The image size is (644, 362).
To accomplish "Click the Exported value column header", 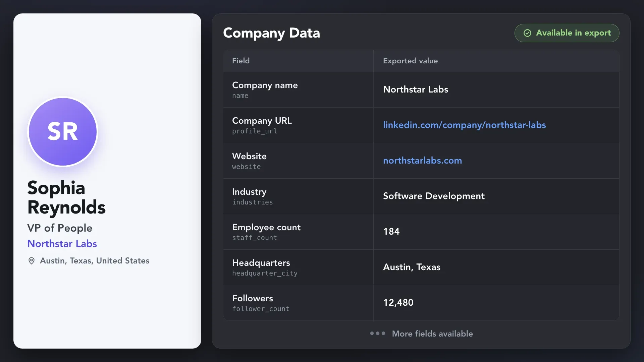I will 410,61.
